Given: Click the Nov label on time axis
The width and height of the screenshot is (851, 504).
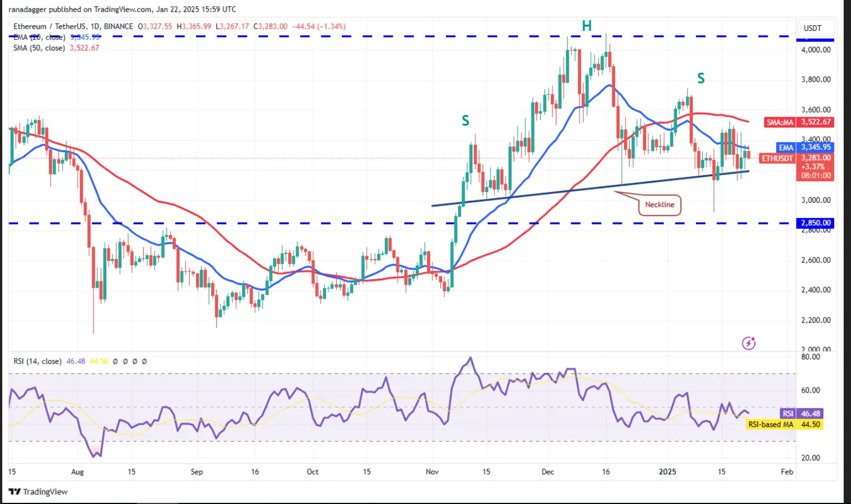Looking at the screenshot, I should tap(432, 472).
